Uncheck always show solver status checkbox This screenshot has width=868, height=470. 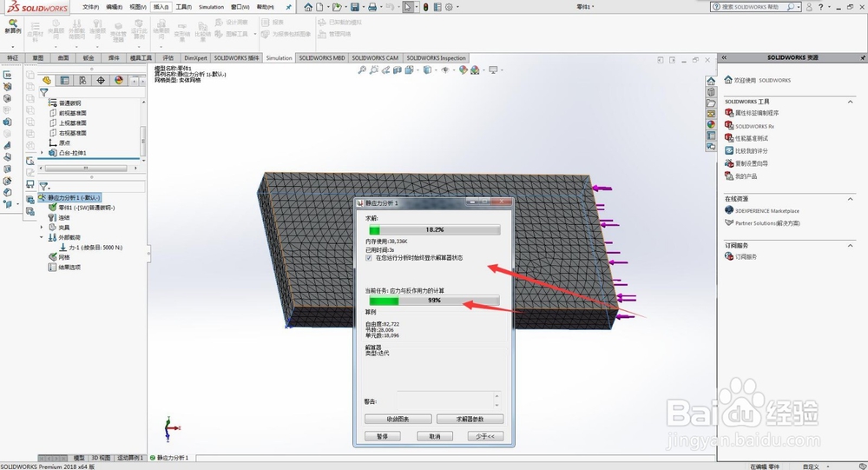click(369, 258)
